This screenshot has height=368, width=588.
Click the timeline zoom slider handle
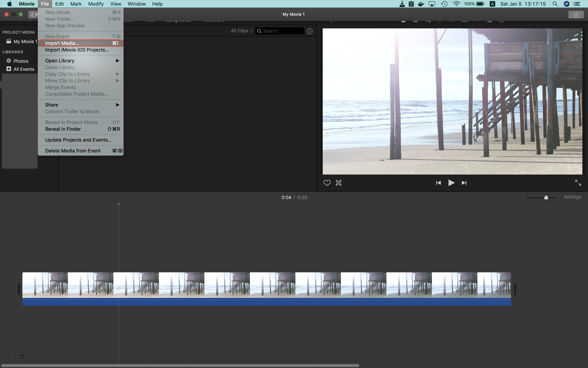pos(546,197)
